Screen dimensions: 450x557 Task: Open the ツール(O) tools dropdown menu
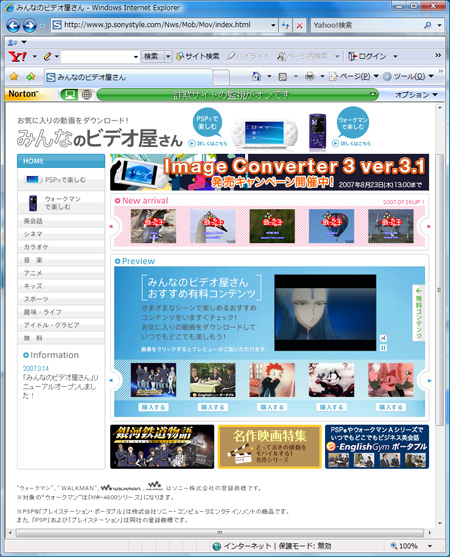408,76
